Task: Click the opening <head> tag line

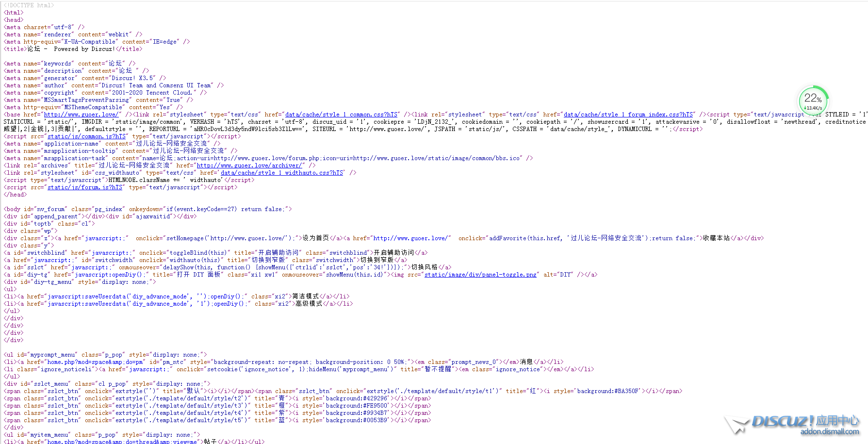Action: pos(14,20)
